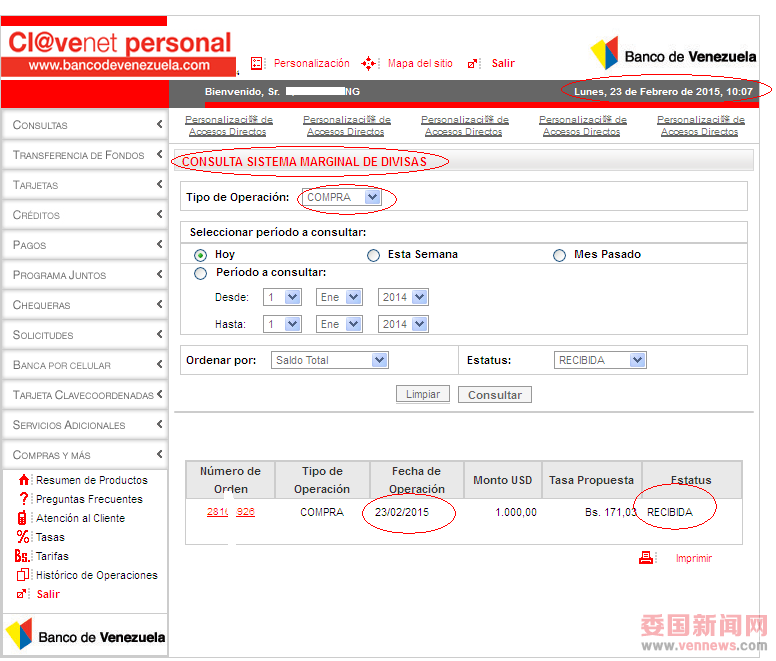Click the RECIBIDA status cell in results

[x=670, y=512]
